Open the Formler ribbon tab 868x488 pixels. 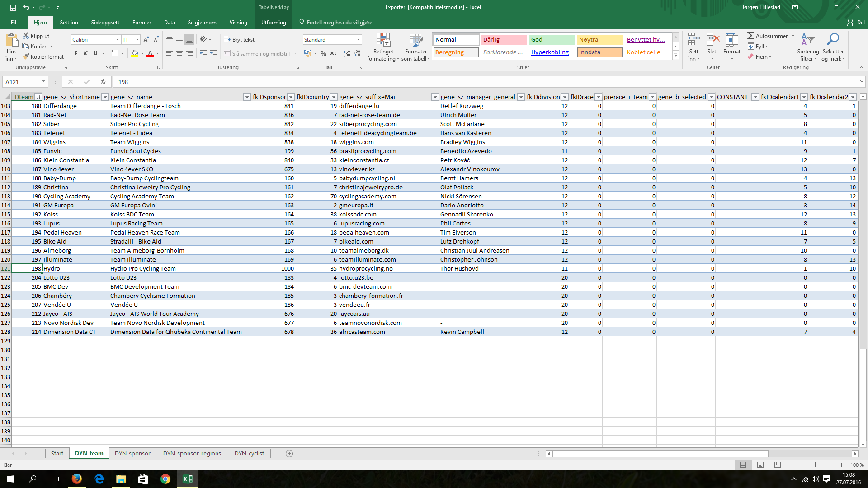[142, 23]
